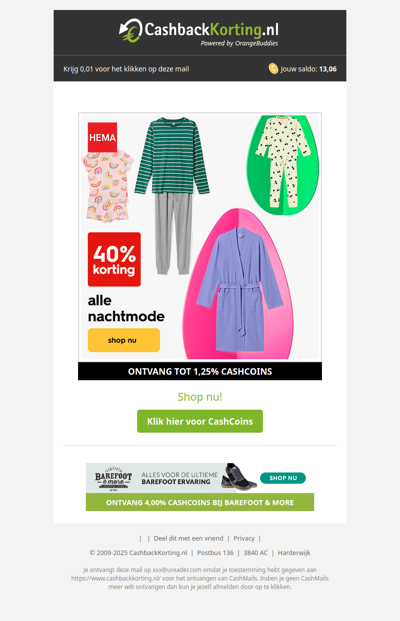Open the Privacy link in footer
This screenshot has width=400, height=621.
click(244, 538)
